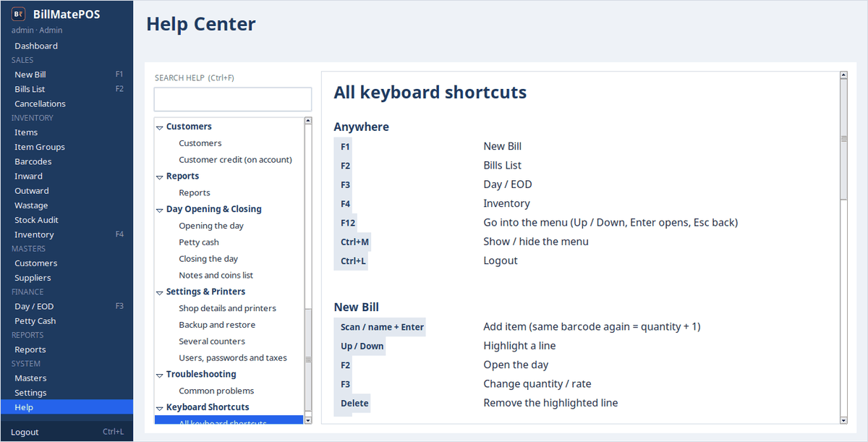Click the 'All keyboard shortcuts' heading

[430, 93]
